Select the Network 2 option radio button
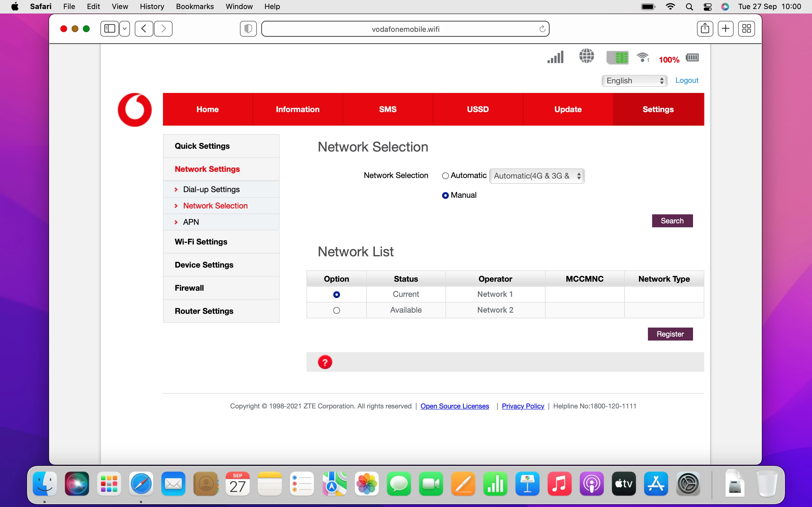The width and height of the screenshot is (812, 507). coord(337,310)
